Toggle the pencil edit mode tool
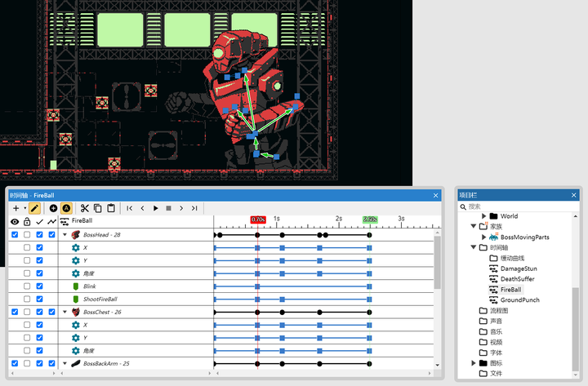This screenshot has width=588, height=386. pyautogui.click(x=34, y=208)
